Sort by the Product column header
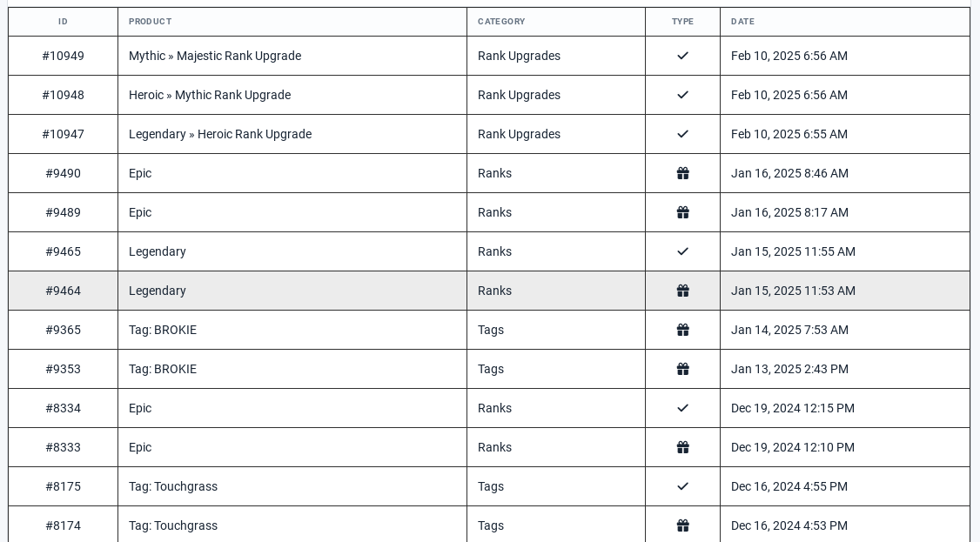 pyautogui.click(x=150, y=21)
